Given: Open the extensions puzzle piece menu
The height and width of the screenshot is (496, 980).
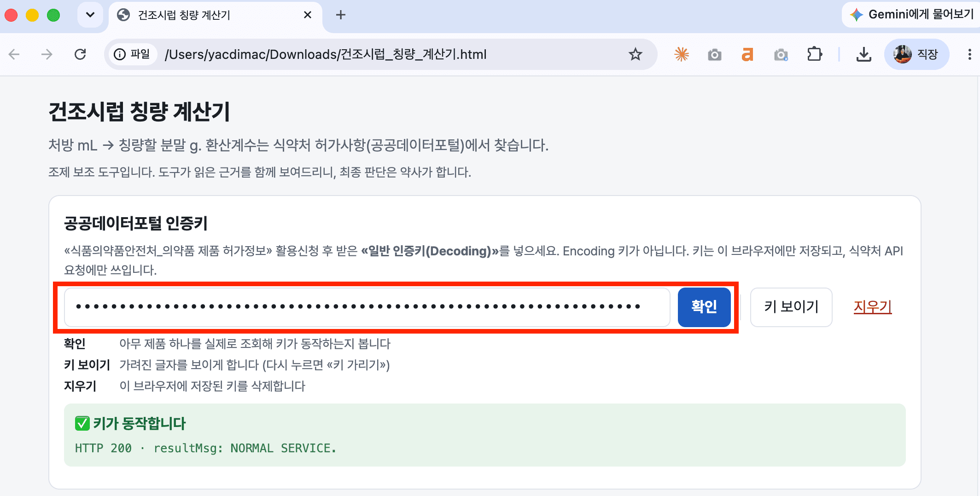Looking at the screenshot, I should pos(814,54).
